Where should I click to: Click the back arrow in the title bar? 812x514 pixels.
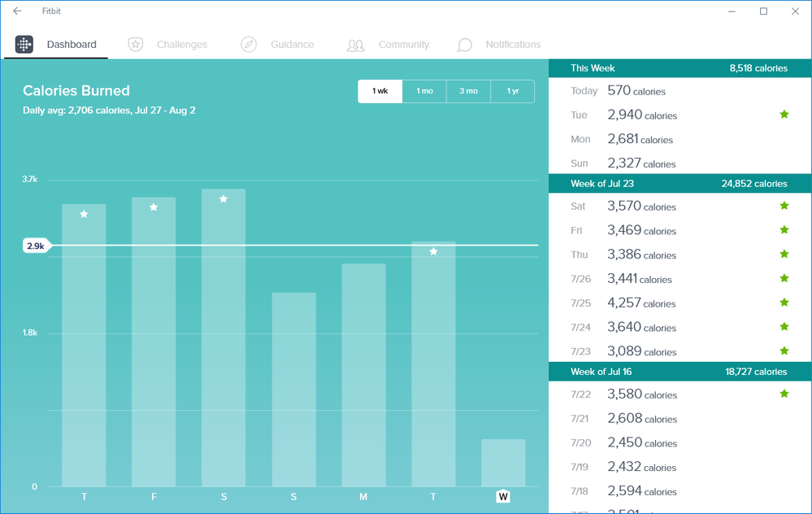tap(17, 11)
